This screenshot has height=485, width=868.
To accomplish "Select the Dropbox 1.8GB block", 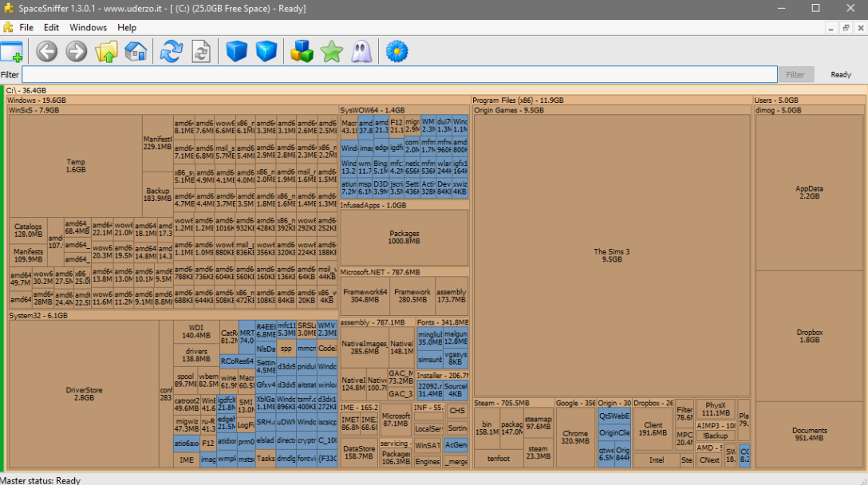I will (x=809, y=336).
